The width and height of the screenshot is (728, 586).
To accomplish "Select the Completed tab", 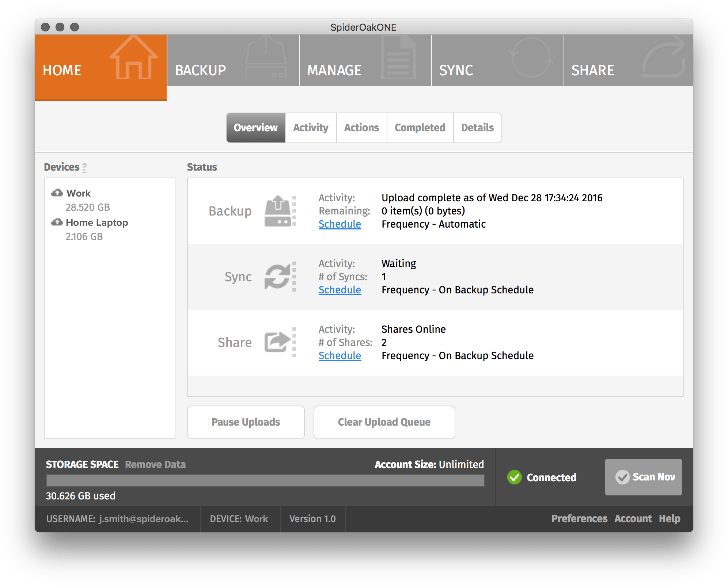I will coord(419,128).
